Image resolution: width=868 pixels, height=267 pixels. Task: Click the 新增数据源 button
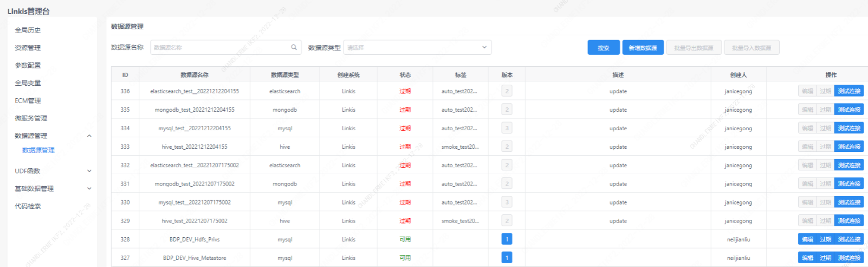(x=643, y=48)
